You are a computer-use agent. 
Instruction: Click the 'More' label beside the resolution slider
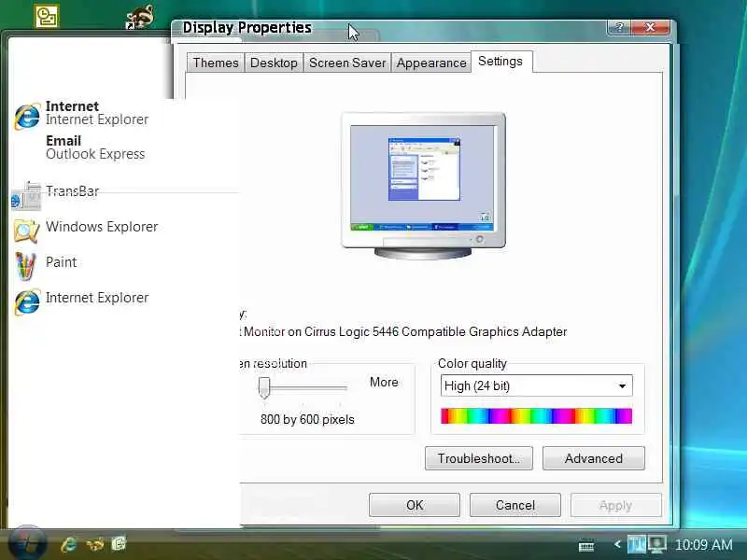click(384, 382)
